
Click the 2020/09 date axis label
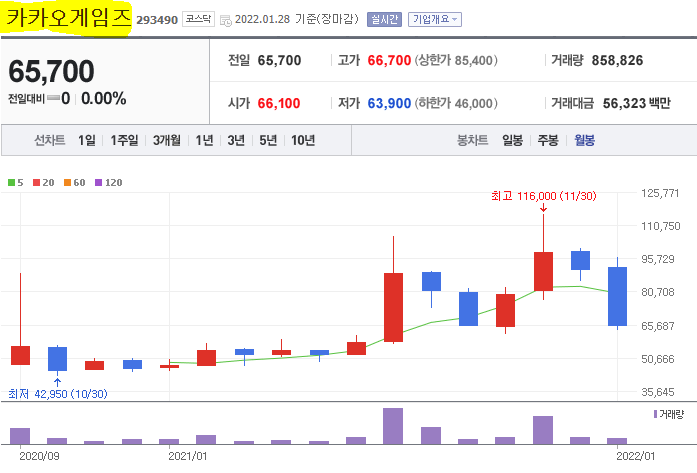pos(39,456)
